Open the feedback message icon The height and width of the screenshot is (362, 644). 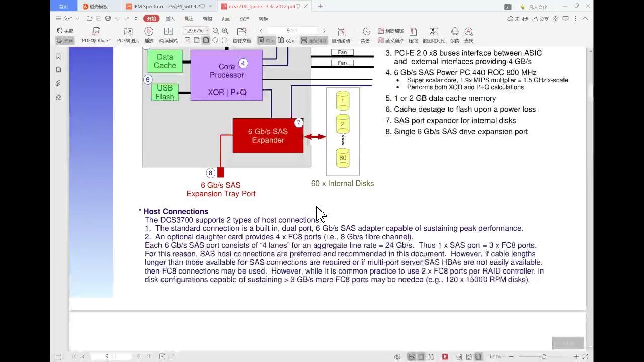pyautogui.click(x=567, y=18)
